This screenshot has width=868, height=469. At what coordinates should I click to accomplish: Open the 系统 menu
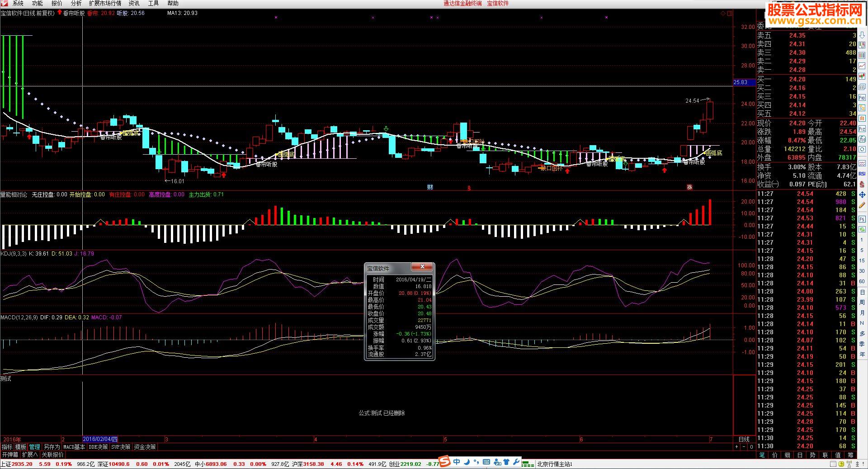click(x=18, y=4)
